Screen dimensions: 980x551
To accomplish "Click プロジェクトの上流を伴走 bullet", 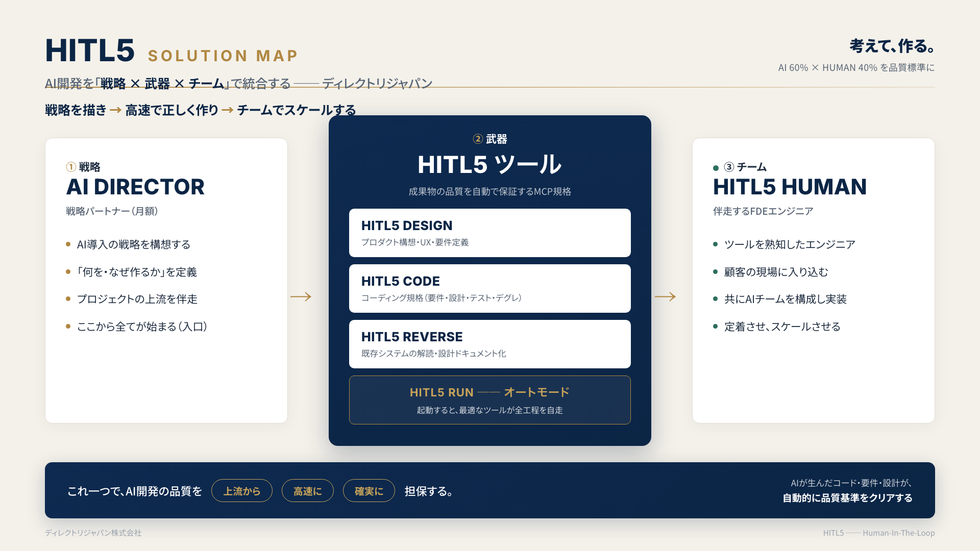I will (x=137, y=299).
